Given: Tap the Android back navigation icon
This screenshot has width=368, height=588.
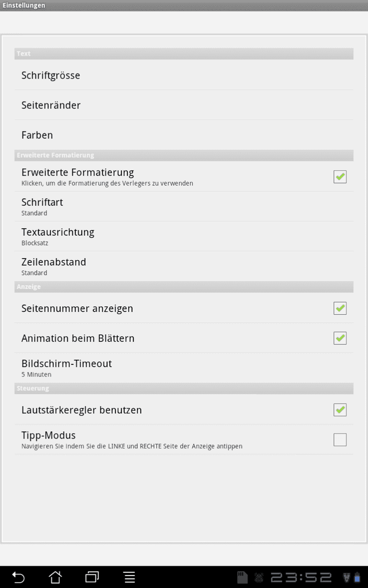Looking at the screenshot, I should (18, 577).
